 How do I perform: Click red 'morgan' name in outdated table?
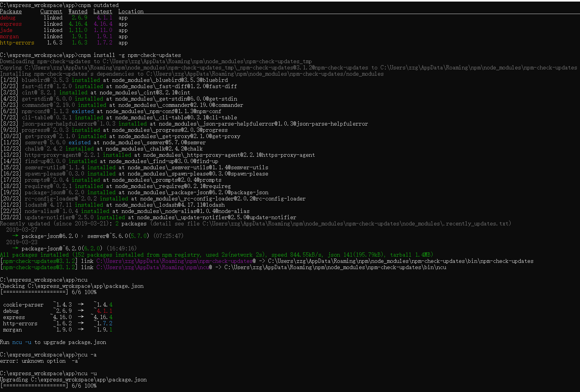pyautogui.click(x=9, y=36)
